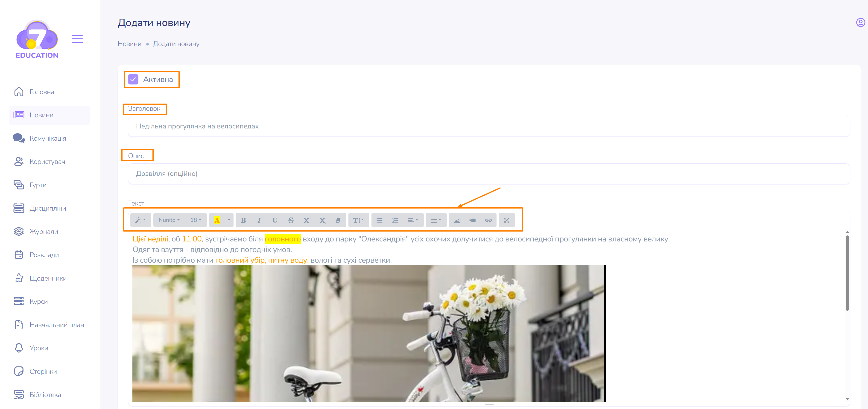This screenshot has width=868, height=409.
Task: Click into the Заголовок input field
Action: coord(489,127)
